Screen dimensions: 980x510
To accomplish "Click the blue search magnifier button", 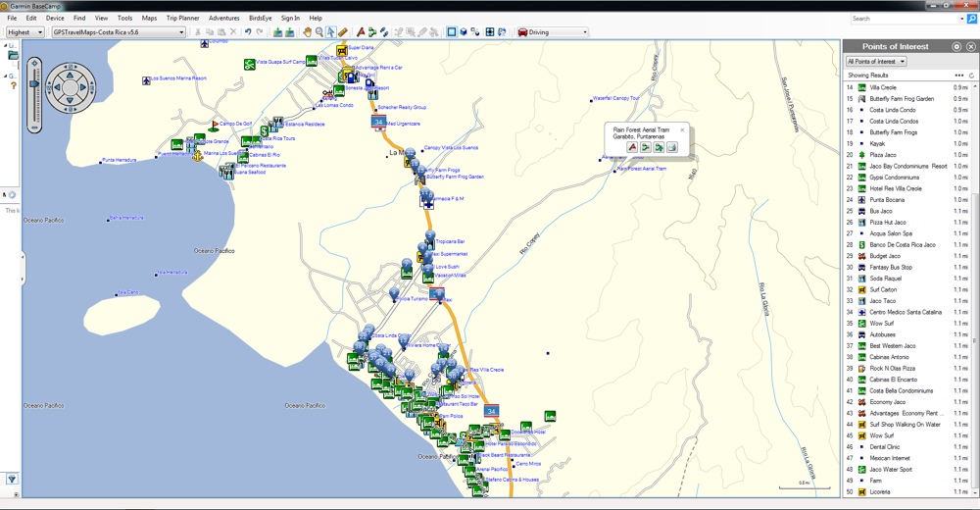I will click(972, 19).
